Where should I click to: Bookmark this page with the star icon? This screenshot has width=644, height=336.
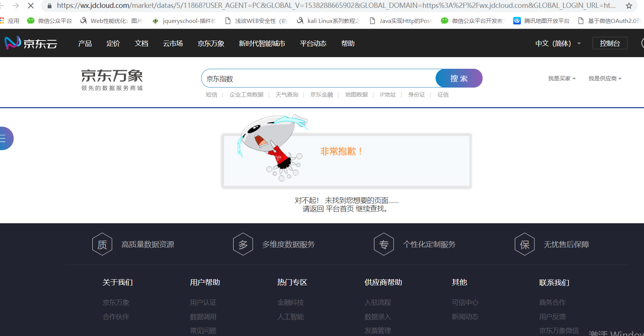(x=629, y=6)
